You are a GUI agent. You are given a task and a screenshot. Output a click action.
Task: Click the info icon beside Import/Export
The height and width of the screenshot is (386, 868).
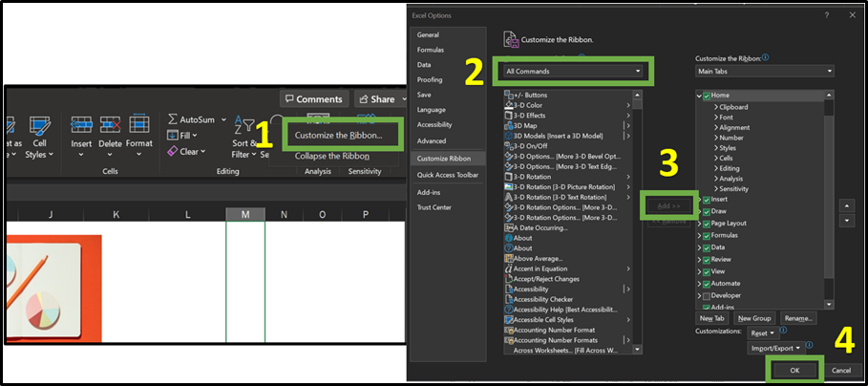pyautogui.click(x=810, y=345)
